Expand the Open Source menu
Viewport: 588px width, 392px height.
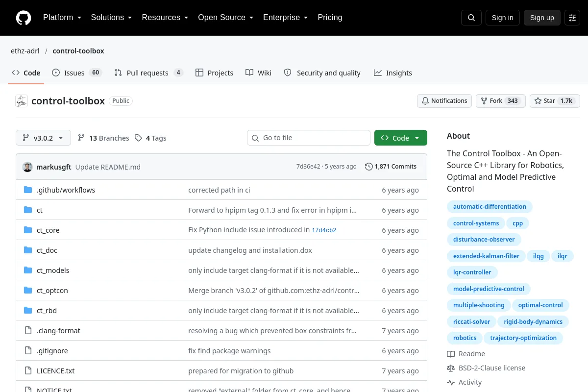tap(226, 18)
